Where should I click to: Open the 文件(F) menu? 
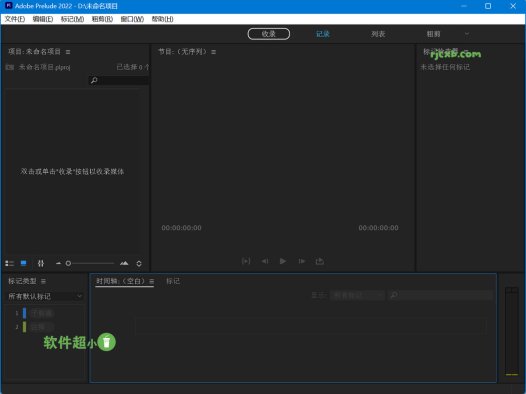15,19
